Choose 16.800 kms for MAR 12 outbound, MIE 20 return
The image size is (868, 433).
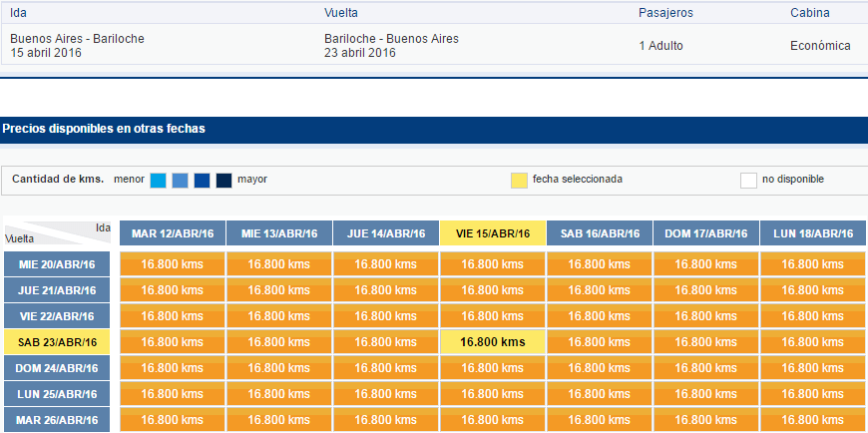(x=173, y=264)
